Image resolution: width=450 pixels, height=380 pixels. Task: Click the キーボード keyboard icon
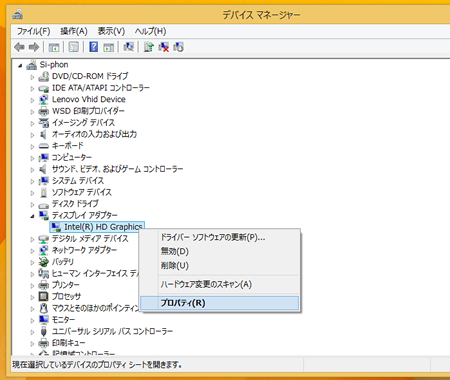(x=44, y=146)
